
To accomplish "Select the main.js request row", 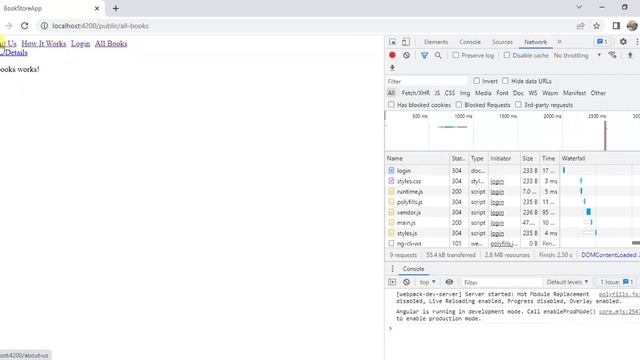I will tap(512, 223).
